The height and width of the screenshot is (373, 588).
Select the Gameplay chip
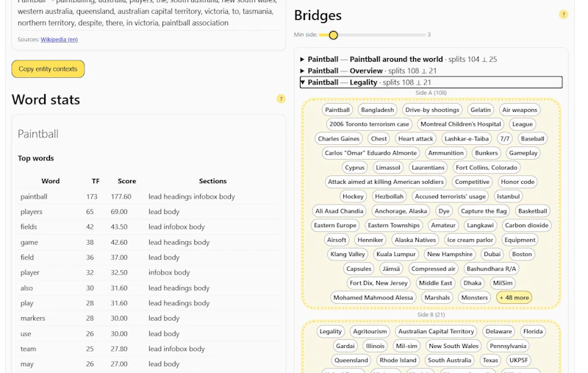point(523,153)
